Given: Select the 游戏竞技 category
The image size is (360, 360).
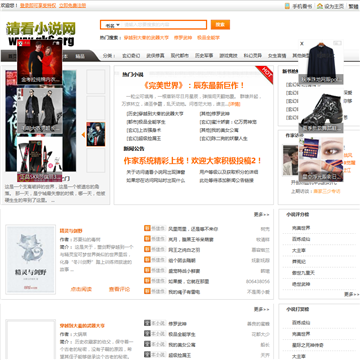Looking at the screenshot, I should coord(228,56).
